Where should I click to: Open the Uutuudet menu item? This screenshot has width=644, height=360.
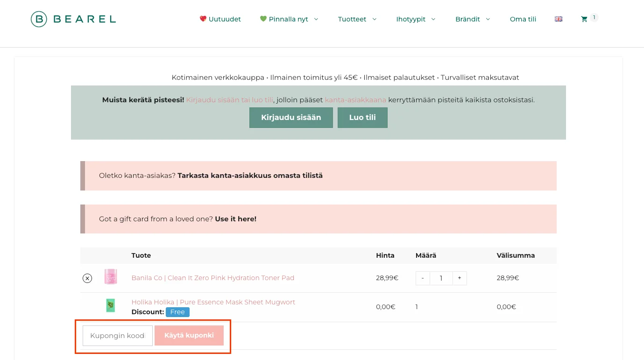(220, 19)
